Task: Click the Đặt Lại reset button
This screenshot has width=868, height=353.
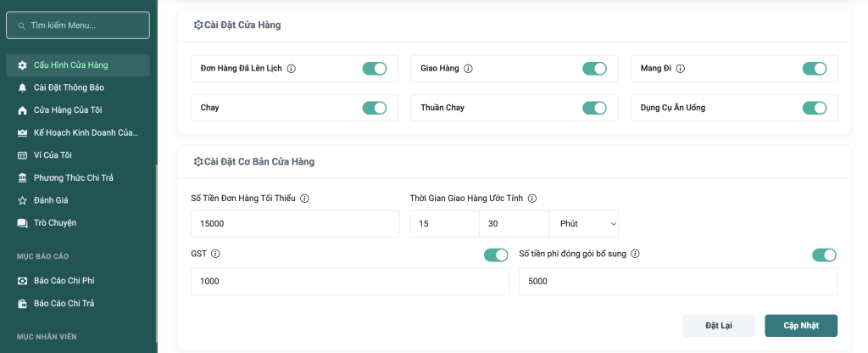Action: coord(718,326)
